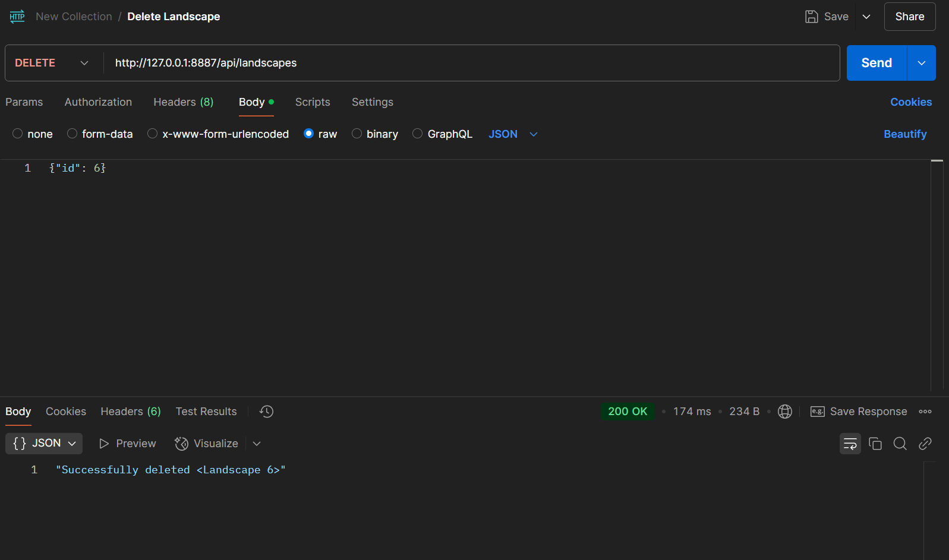Click the request body JSON text line
The image size is (949, 560).
77,168
